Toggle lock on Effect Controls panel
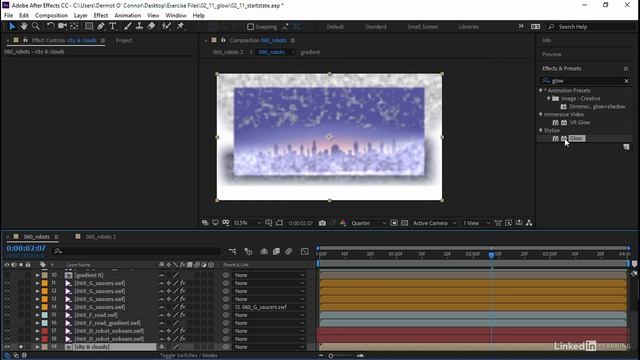Viewport: 640px width, 360px height. [x=25, y=40]
